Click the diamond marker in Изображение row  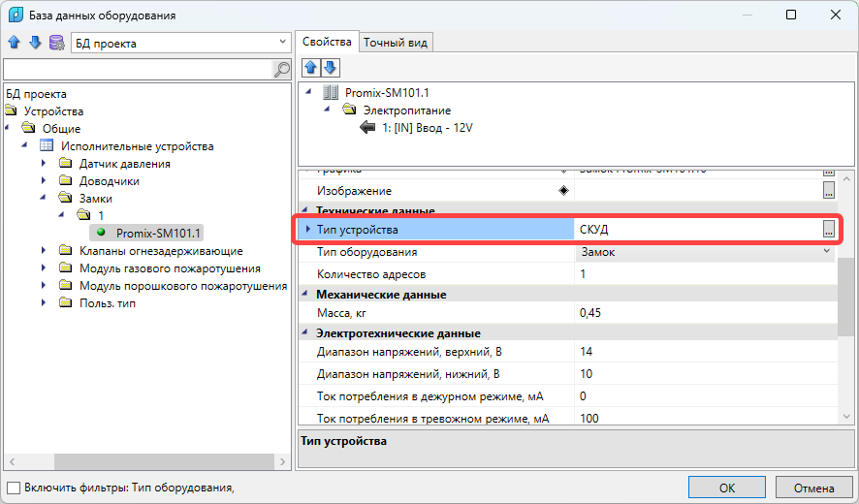(x=563, y=191)
